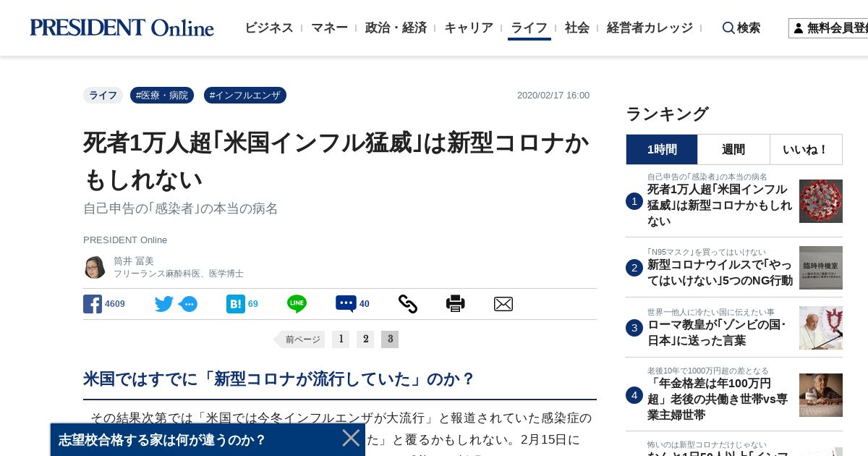Viewport: 868px width, 456px height.
Task: Click the comment count 40
Action: click(x=365, y=304)
